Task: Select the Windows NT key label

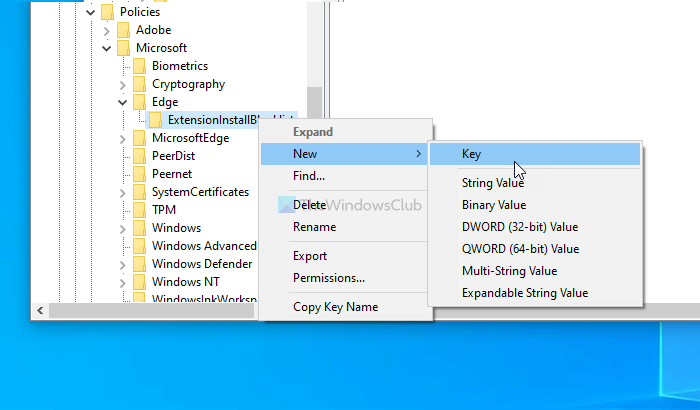Action: 186,282
